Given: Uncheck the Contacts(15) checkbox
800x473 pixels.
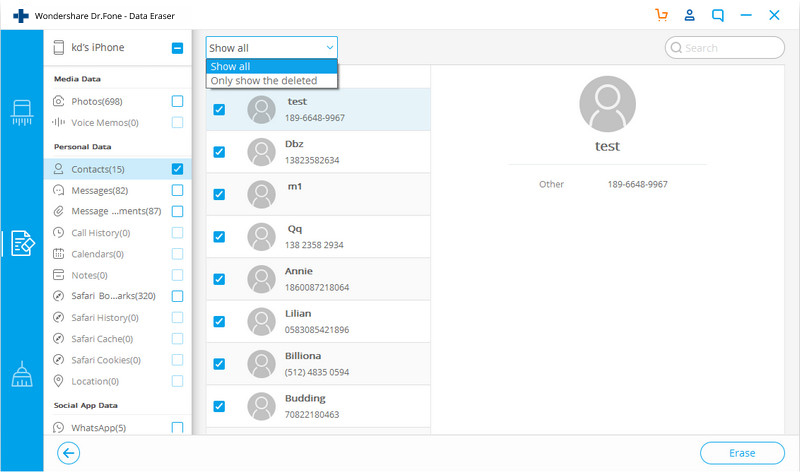Looking at the screenshot, I should click(177, 169).
